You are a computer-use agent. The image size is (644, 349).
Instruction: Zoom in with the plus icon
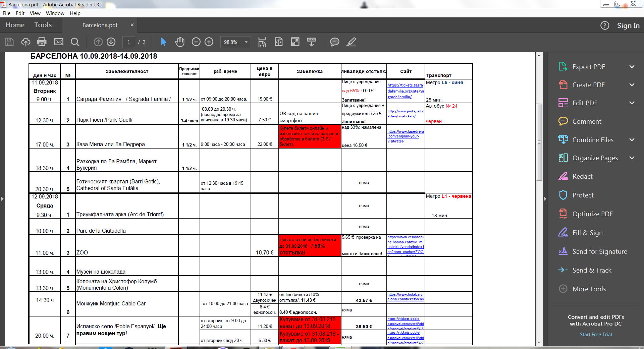pos(209,42)
